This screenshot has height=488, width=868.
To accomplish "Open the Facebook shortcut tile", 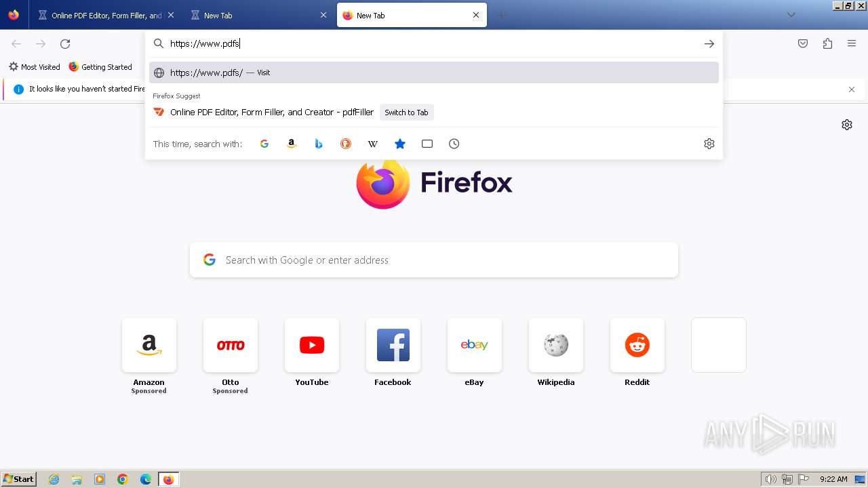I will (393, 345).
